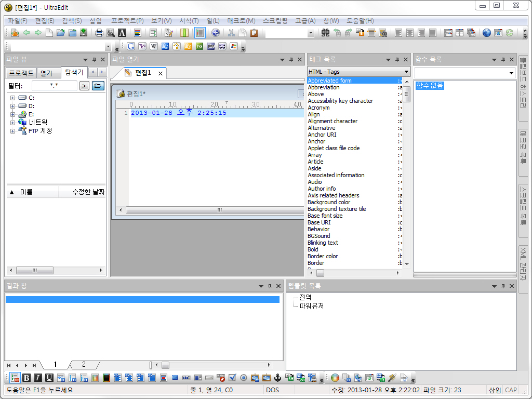Select the 편집1 document tab
The image size is (532, 399).
pos(143,73)
